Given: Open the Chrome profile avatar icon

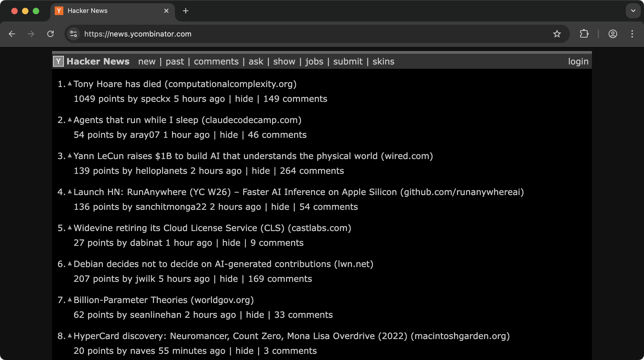Looking at the screenshot, I should pyautogui.click(x=613, y=34).
